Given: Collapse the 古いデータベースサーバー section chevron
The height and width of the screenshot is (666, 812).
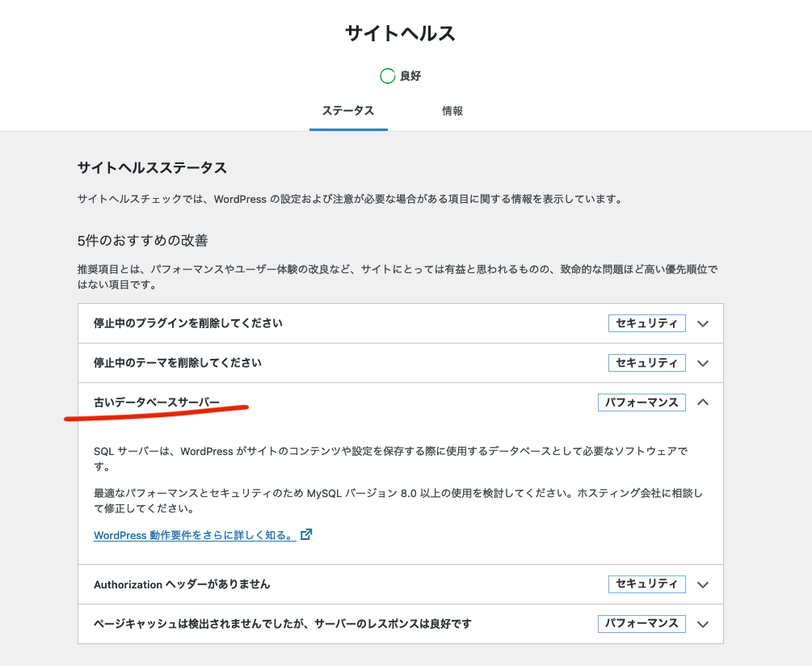Looking at the screenshot, I should (703, 402).
